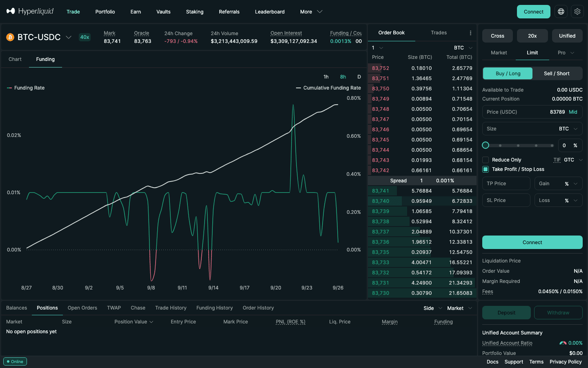Viewport: 588px width, 368px height.
Task: Click the Price (USDC) input field
Action: (532, 112)
